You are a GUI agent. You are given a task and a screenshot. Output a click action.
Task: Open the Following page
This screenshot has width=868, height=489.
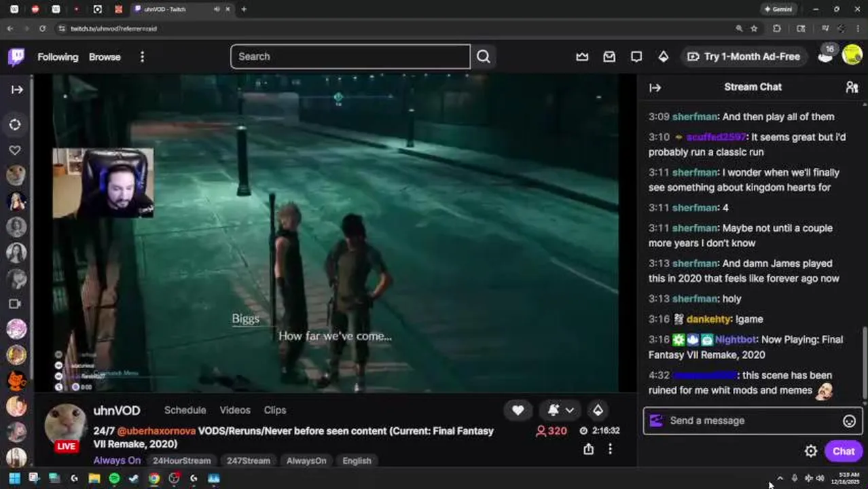point(58,57)
